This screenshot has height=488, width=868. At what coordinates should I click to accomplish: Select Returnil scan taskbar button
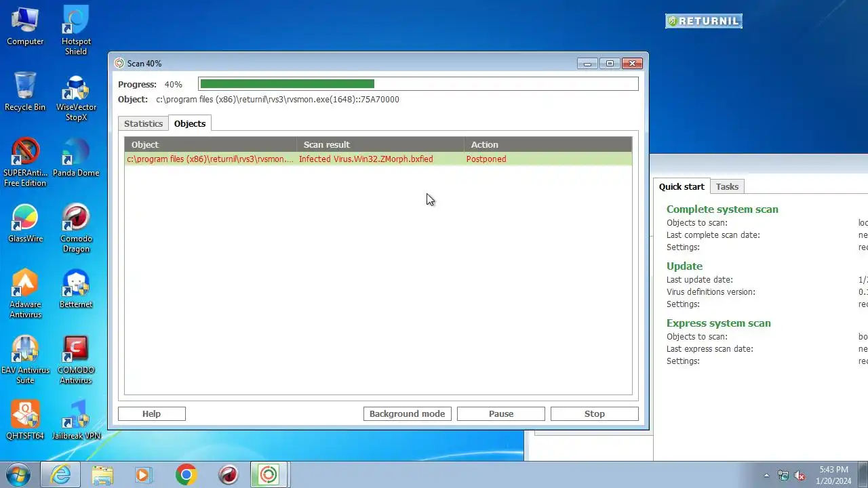(x=269, y=474)
